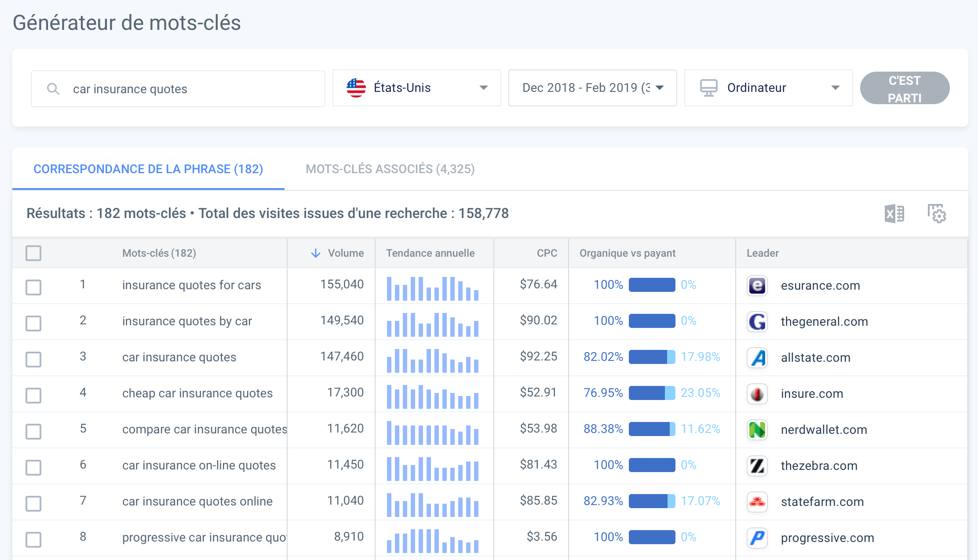Open the États-Unis country dropdown
Image resolution: width=978 pixels, height=560 pixels.
tap(484, 87)
